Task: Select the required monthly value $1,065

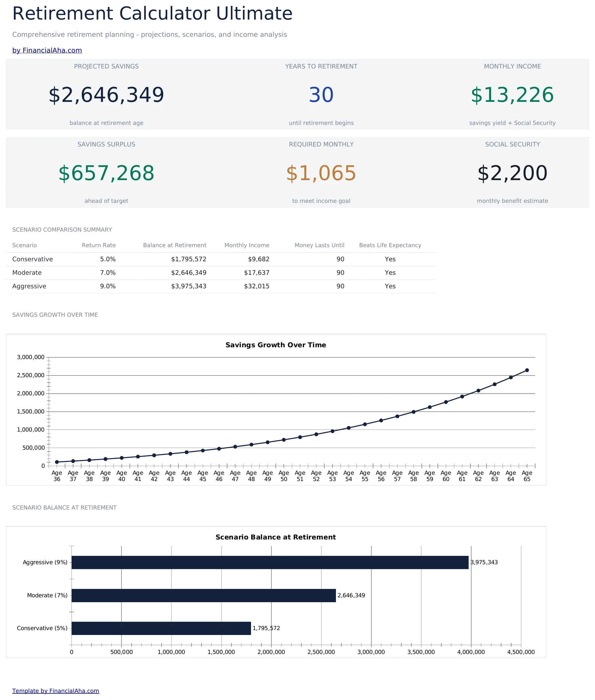Action: pos(321,173)
